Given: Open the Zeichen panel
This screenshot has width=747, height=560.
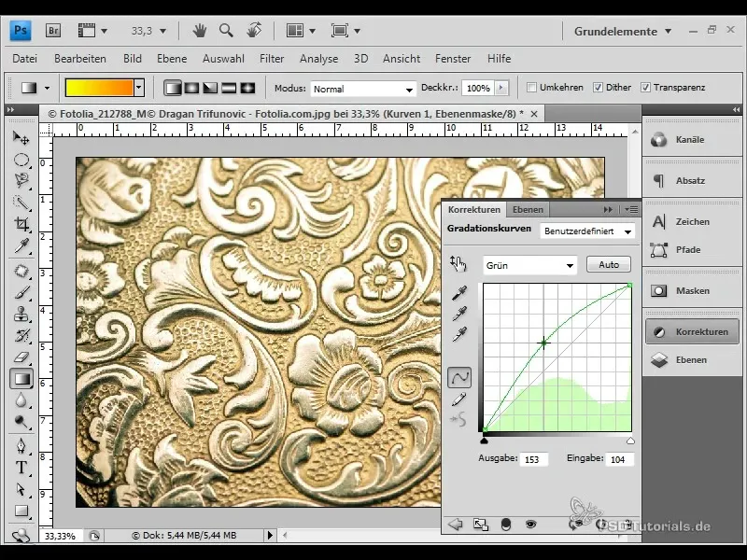Looking at the screenshot, I should 692,222.
